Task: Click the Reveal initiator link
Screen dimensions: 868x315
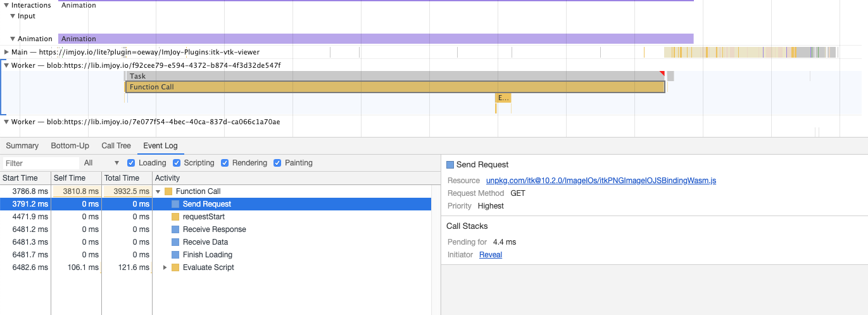Action: [491, 255]
